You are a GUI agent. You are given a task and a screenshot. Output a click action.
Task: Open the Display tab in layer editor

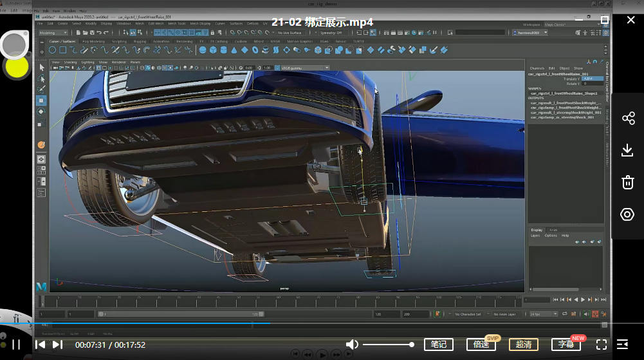pos(536,230)
